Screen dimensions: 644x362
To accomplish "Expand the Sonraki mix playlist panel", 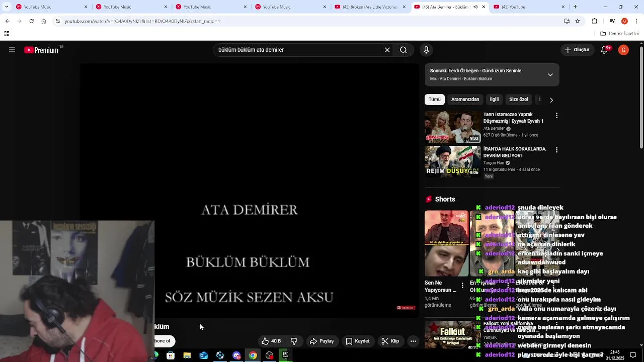I will tap(550, 75).
